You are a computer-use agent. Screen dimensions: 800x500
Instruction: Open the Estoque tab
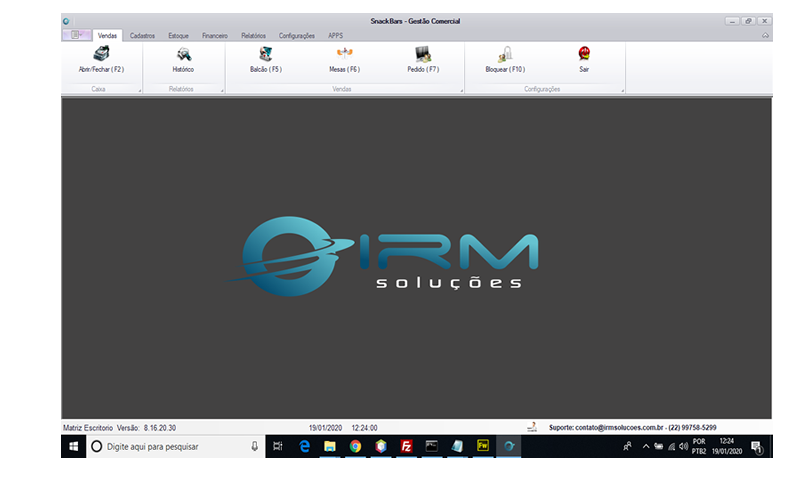179,36
